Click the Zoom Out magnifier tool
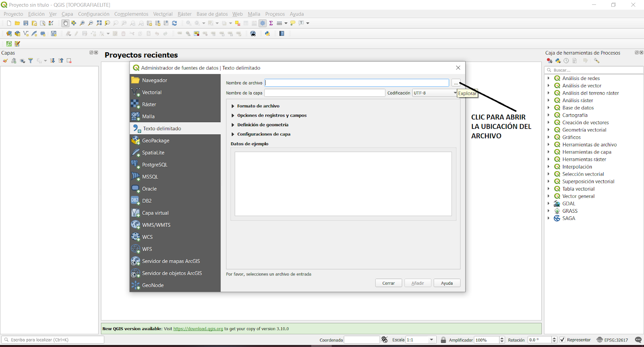This screenshot has width=644, height=347. click(91, 23)
